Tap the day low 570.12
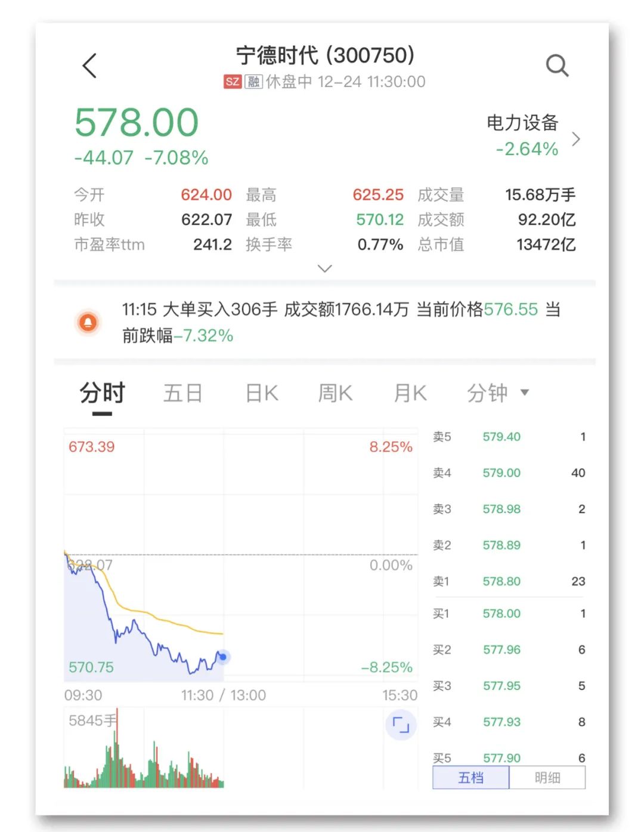The image size is (644, 832). [x=380, y=220]
